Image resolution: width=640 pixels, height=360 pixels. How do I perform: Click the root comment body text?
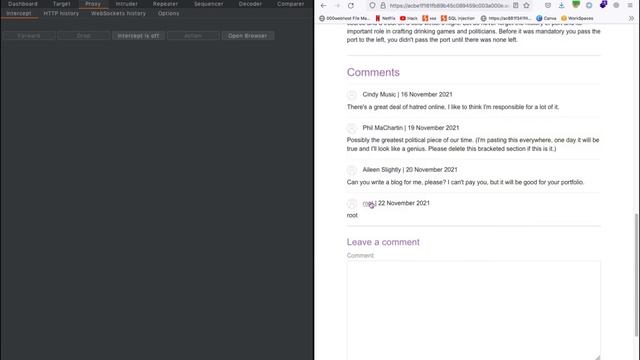click(x=352, y=215)
